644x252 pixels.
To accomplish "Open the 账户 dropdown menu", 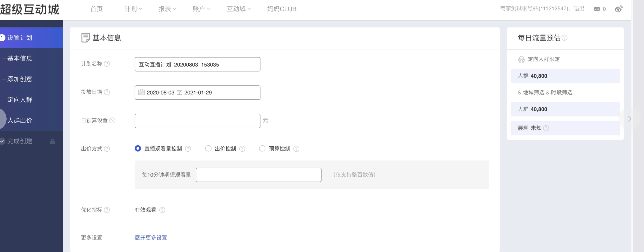I will (x=202, y=9).
